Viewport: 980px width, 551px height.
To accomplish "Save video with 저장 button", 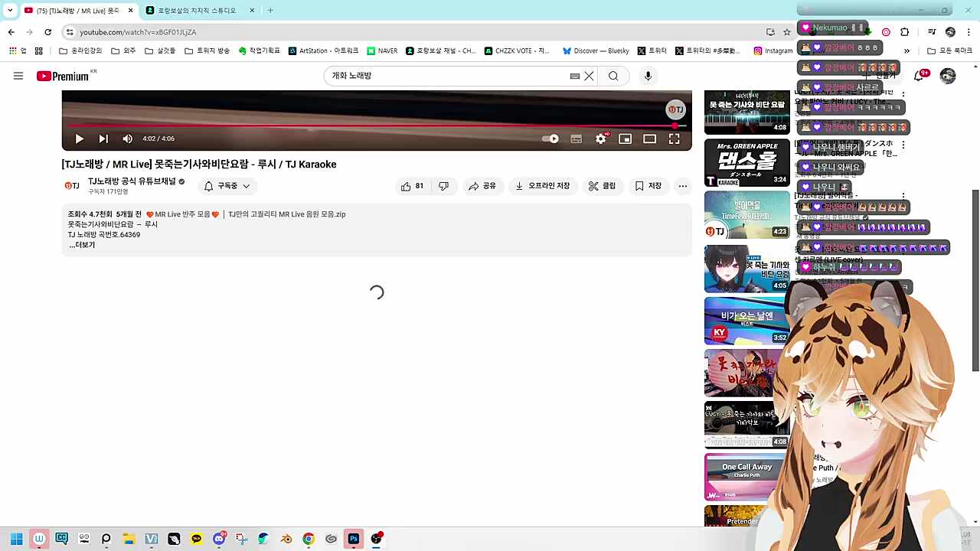I will click(x=648, y=186).
